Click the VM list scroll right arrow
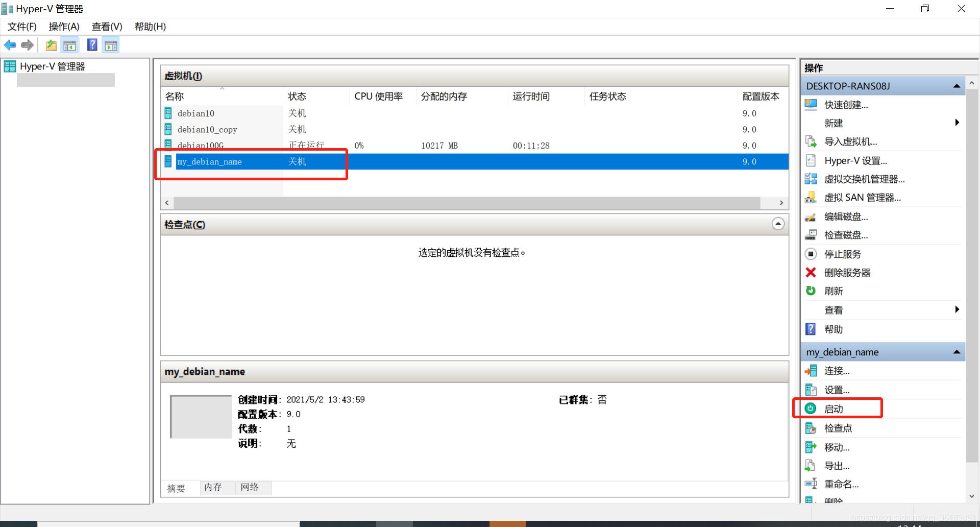 tap(781, 203)
